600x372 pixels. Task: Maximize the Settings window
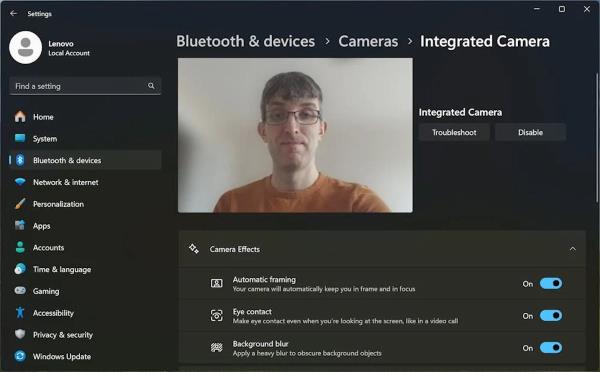(x=562, y=9)
